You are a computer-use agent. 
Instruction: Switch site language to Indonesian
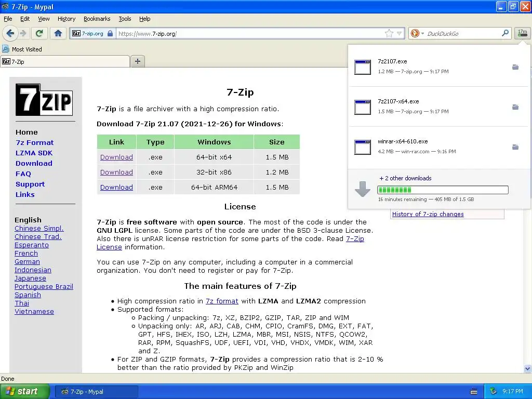[x=33, y=270]
